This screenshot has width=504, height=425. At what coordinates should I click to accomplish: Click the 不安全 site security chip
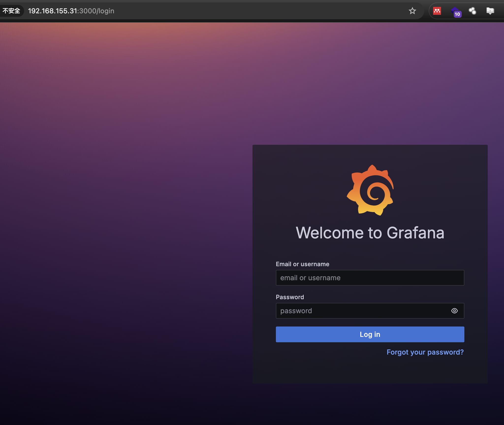coord(11,11)
